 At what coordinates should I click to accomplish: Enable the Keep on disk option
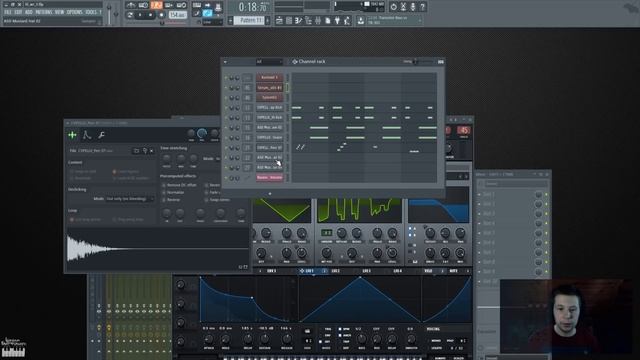84,171
